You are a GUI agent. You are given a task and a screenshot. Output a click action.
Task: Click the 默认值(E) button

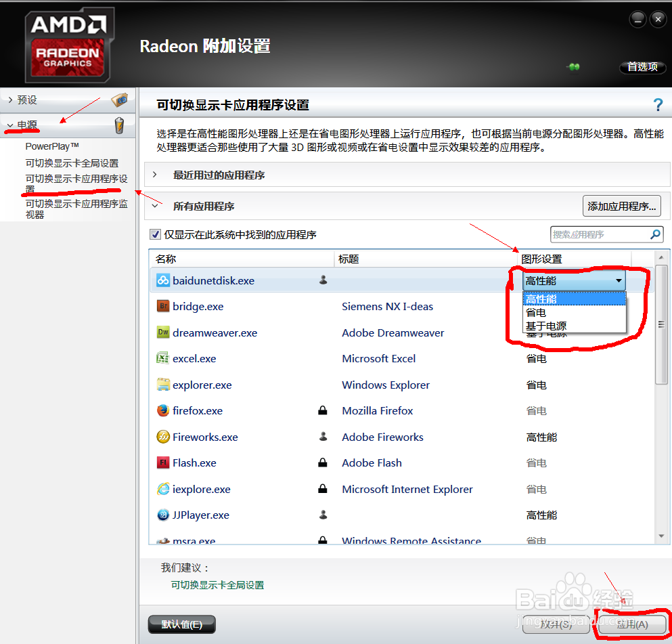[x=182, y=624]
